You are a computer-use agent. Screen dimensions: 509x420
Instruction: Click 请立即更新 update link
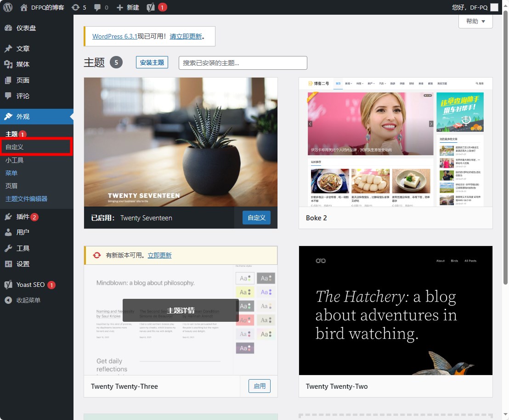pyautogui.click(x=186, y=36)
